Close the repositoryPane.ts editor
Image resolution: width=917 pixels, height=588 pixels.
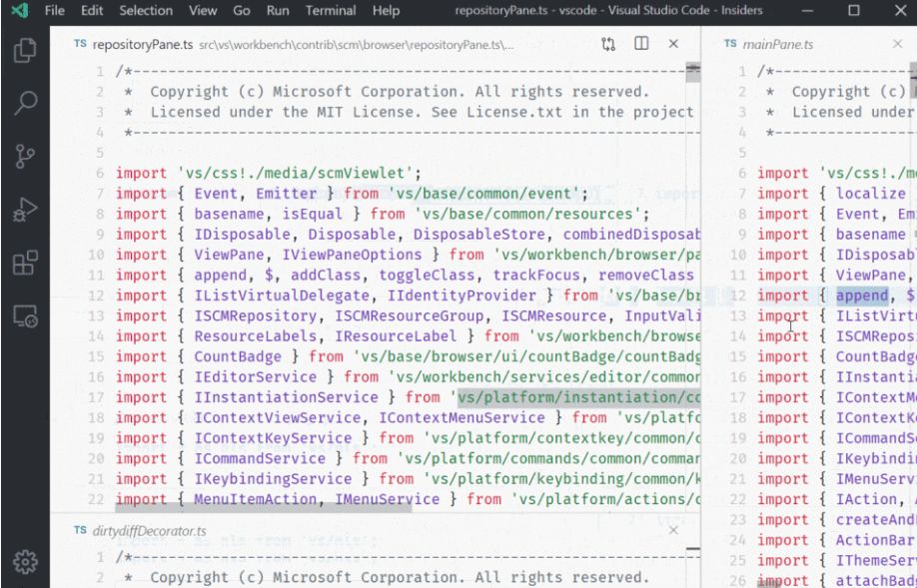[674, 44]
